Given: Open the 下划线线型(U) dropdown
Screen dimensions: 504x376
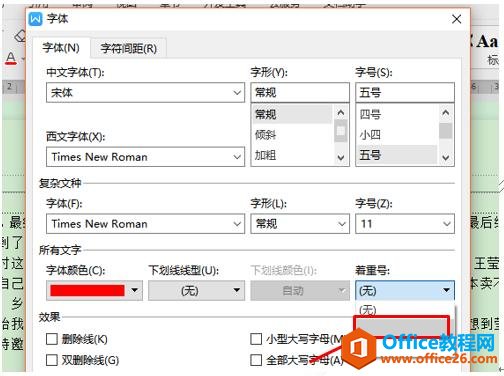Looking at the screenshot, I should tap(196, 291).
